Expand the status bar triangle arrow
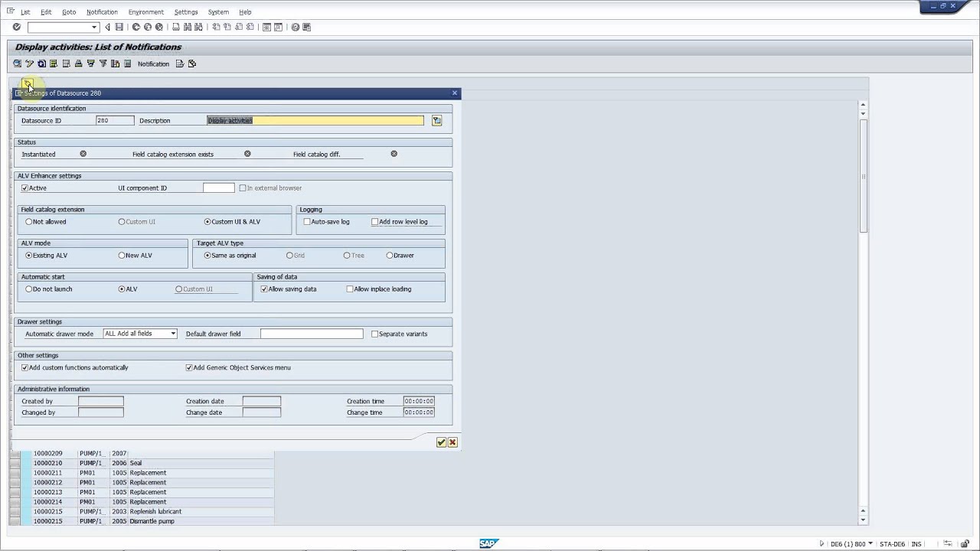The image size is (980, 551). click(822, 544)
